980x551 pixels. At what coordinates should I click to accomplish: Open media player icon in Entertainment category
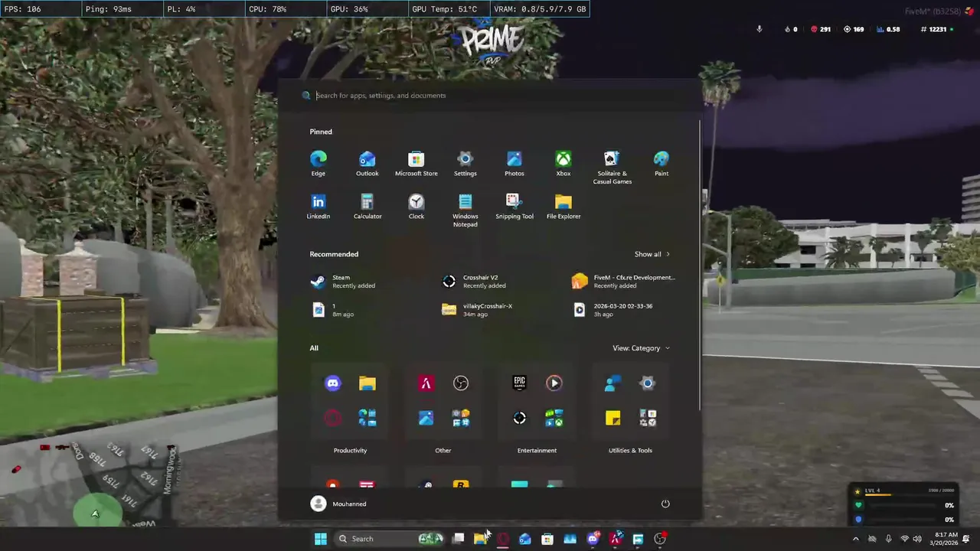pos(554,383)
